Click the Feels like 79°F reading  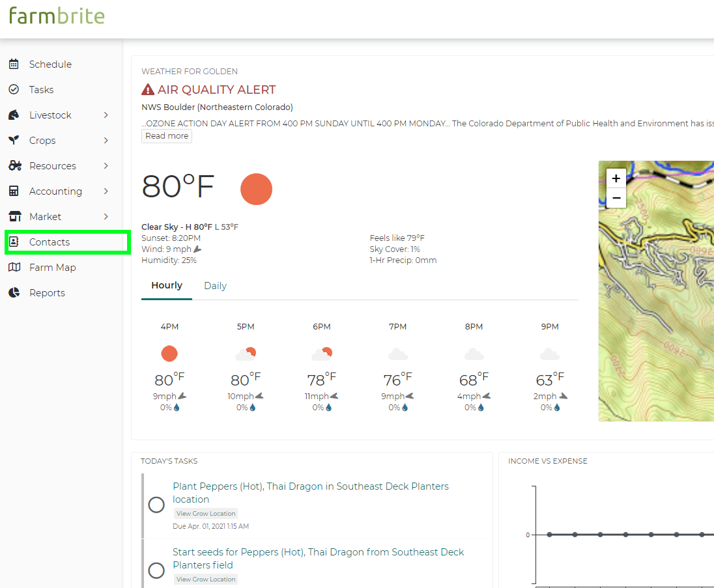click(397, 238)
